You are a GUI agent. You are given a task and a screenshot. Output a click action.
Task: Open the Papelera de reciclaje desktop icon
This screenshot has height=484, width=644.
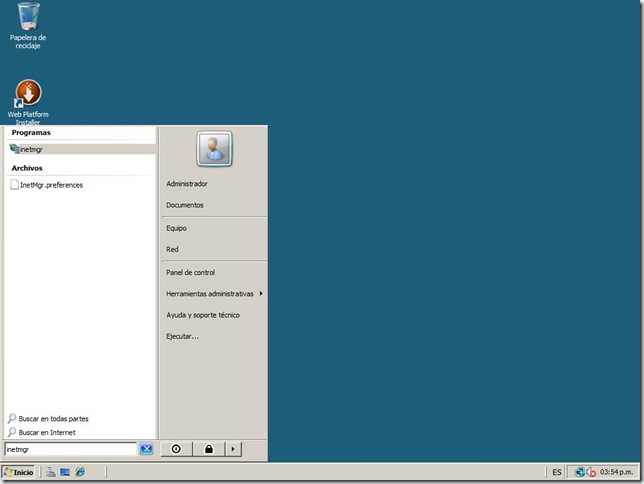point(28,25)
